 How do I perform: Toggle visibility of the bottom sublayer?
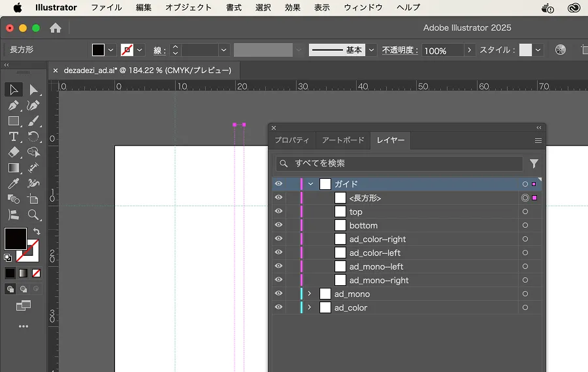[x=279, y=226]
